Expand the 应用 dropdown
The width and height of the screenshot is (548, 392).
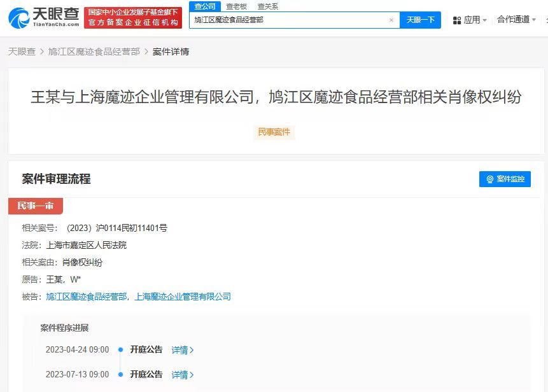[474, 20]
